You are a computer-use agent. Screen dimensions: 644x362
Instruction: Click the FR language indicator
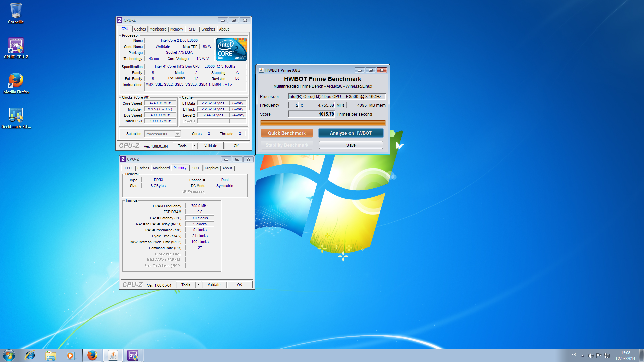click(573, 355)
